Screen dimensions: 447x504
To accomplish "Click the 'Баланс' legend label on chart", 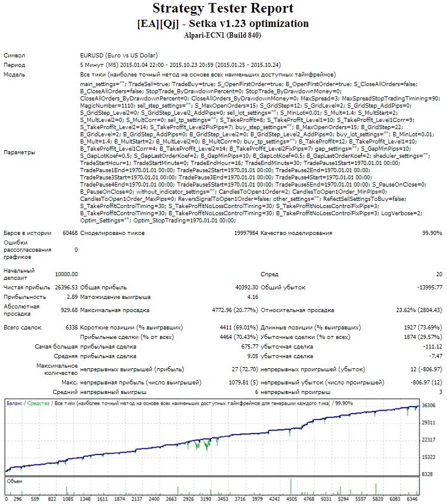I will (x=14, y=404).
